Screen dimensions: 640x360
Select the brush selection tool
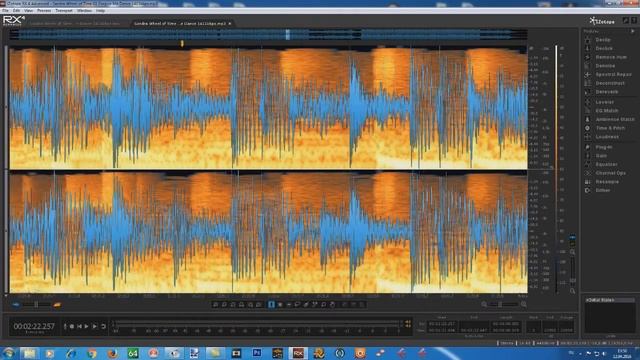(x=306, y=304)
